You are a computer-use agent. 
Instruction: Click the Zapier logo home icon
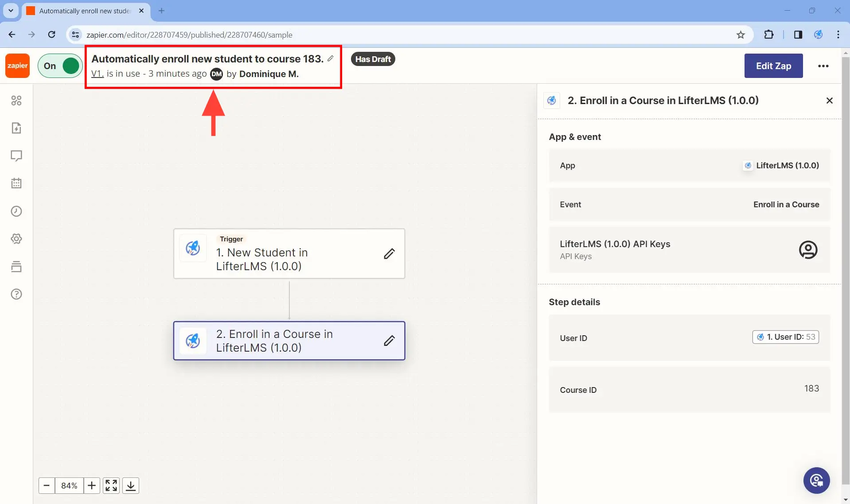tap(17, 66)
